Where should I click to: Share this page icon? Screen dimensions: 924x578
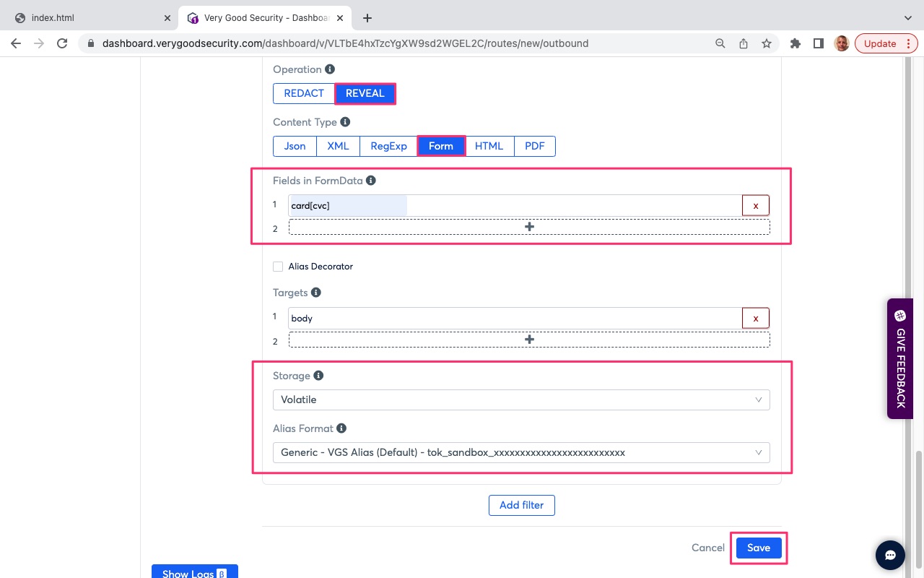[x=744, y=43]
